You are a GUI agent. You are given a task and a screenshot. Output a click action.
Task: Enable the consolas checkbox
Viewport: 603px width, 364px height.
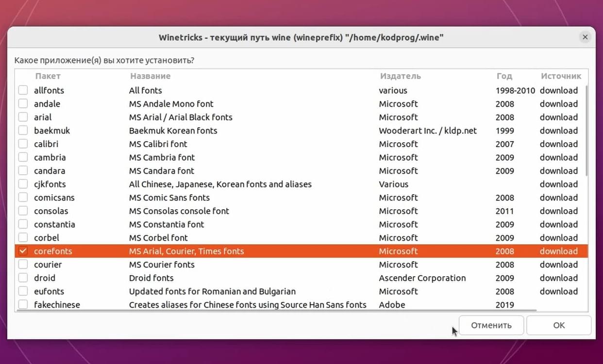[23, 211]
